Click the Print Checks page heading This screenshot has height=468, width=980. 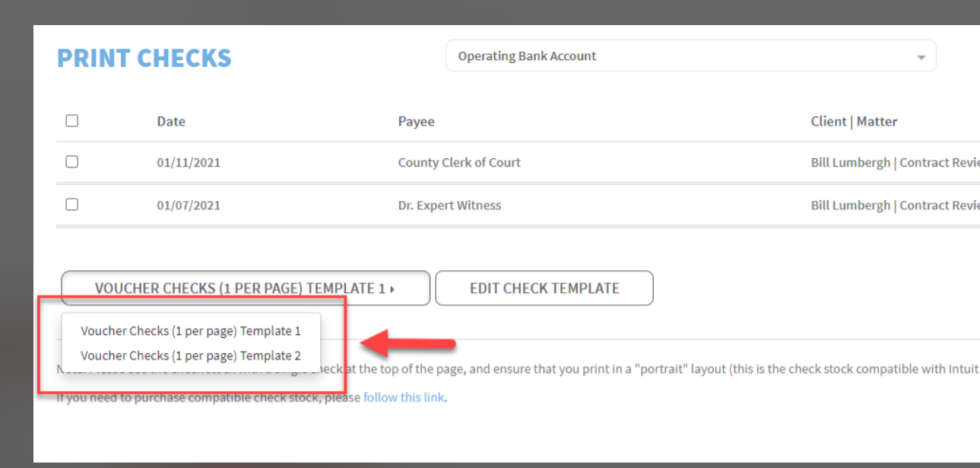coord(144,59)
